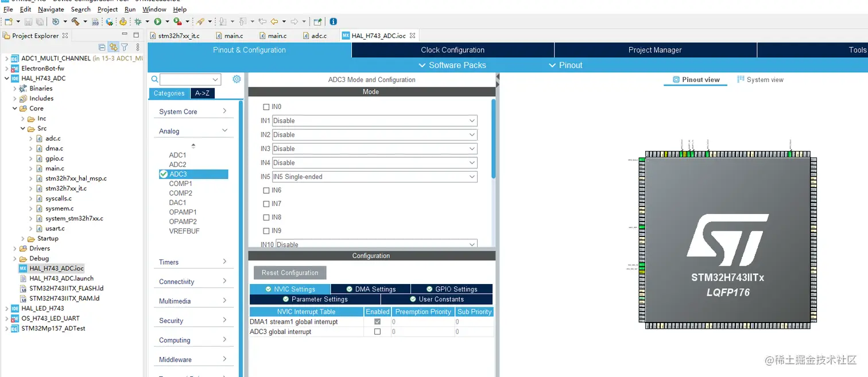Click the binary 010 toolbar icon
Screen dimensions: 868x377
95,22
